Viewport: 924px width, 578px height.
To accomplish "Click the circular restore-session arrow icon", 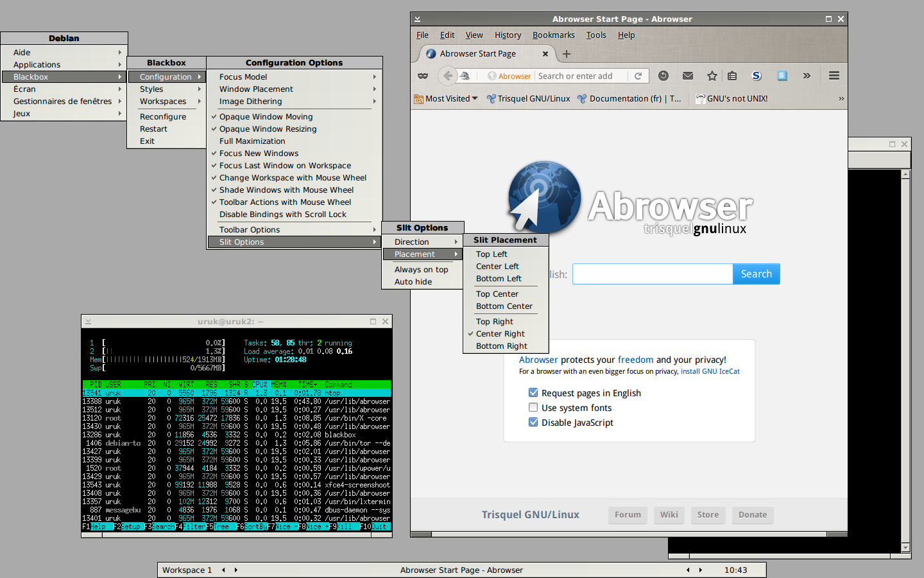I will (663, 76).
